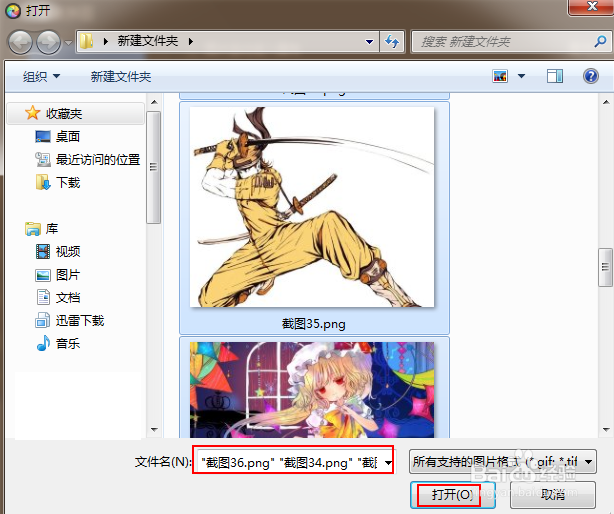This screenshot has height=514, width=614.
Task: Select 音乐 library
Action: coord(68,344)
